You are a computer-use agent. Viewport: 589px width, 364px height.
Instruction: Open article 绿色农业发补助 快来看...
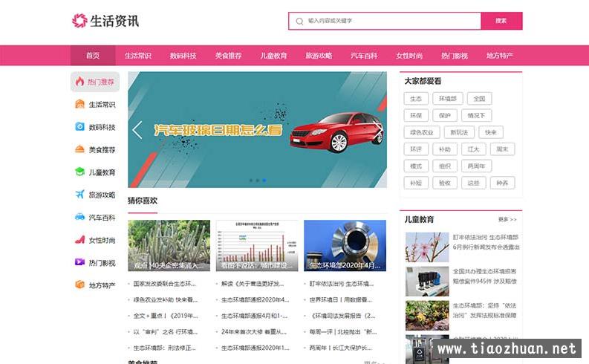pyautogui.click(x=166, y=300)
